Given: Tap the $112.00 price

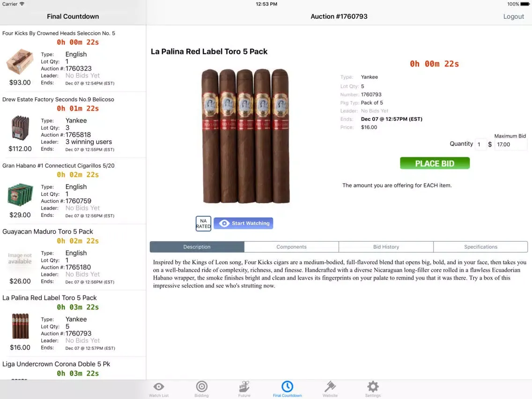Looking at the screenshot, I should click(x=20, y=148).
